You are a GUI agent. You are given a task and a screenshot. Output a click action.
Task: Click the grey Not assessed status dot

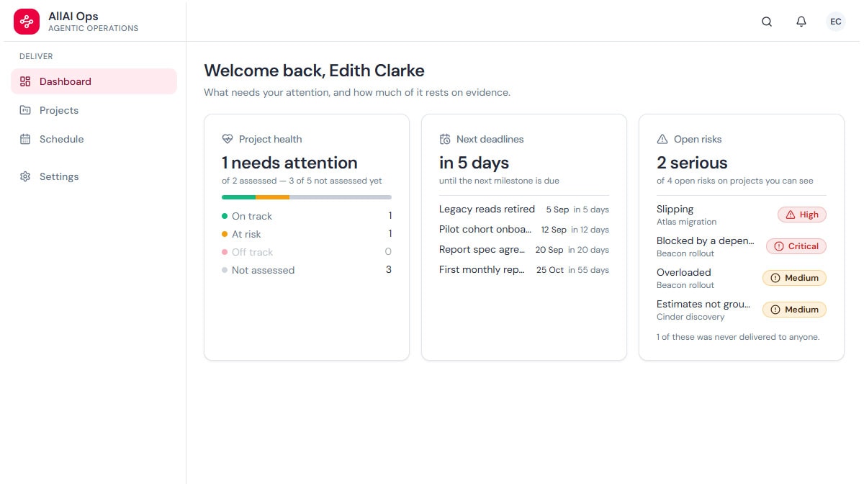point(225,270)
